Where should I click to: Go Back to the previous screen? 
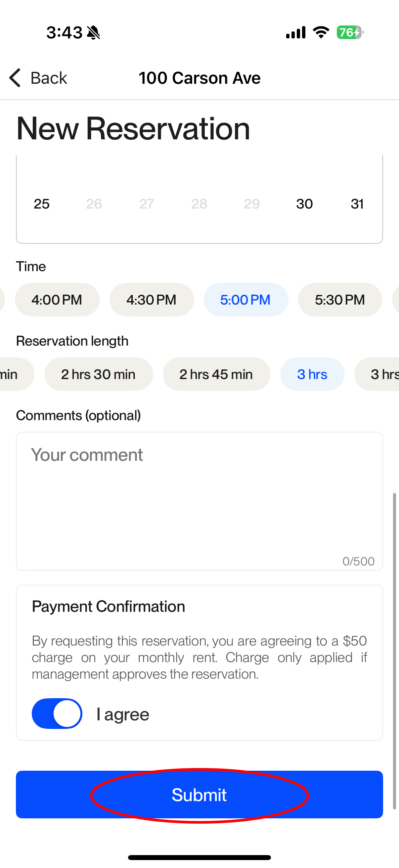[38, 78]
